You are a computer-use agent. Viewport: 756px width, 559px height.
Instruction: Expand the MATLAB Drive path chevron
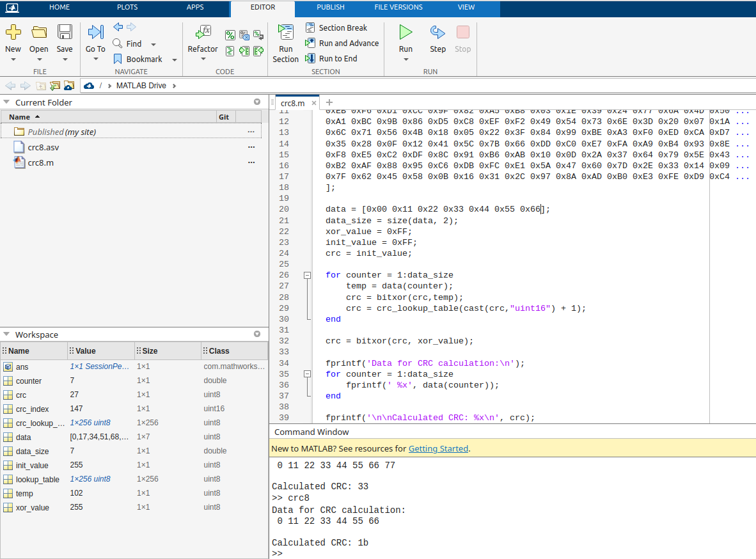tap(175, 86)
